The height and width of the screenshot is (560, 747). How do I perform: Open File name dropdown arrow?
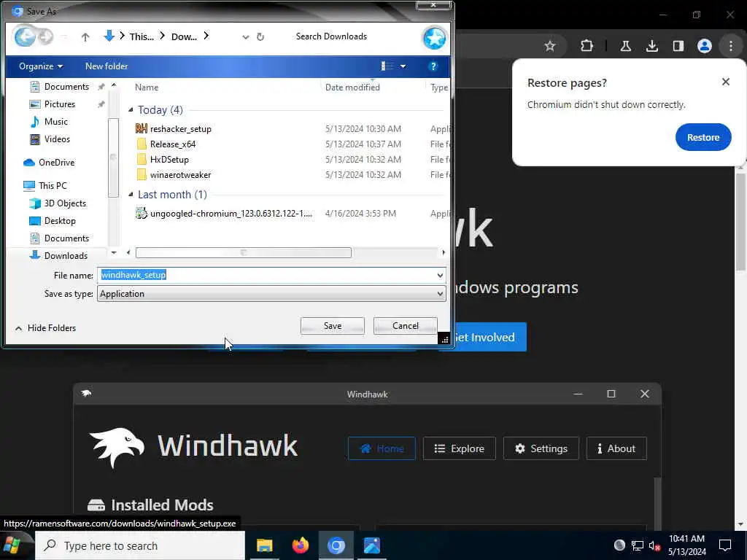440,275
